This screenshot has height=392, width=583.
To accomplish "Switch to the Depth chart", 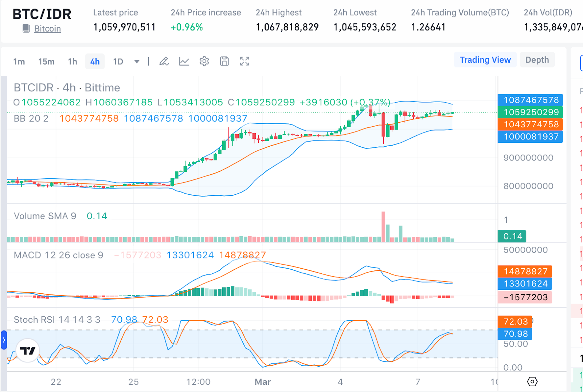I will [x=537, y=60].
